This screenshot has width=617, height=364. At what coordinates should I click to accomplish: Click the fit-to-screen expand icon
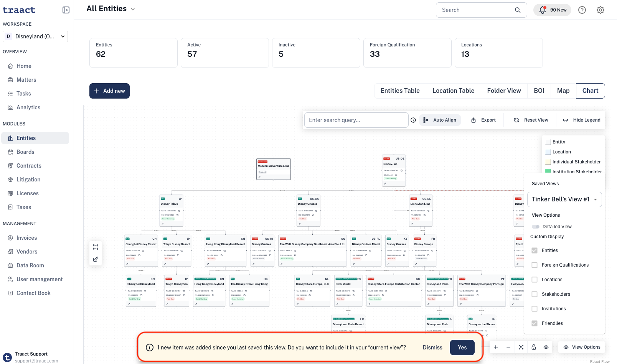point(521,347)
